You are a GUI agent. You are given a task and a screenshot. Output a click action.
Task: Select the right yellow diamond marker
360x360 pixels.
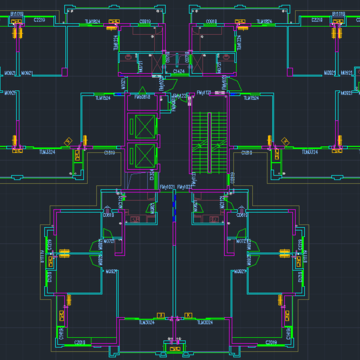[x=285, y=142]
